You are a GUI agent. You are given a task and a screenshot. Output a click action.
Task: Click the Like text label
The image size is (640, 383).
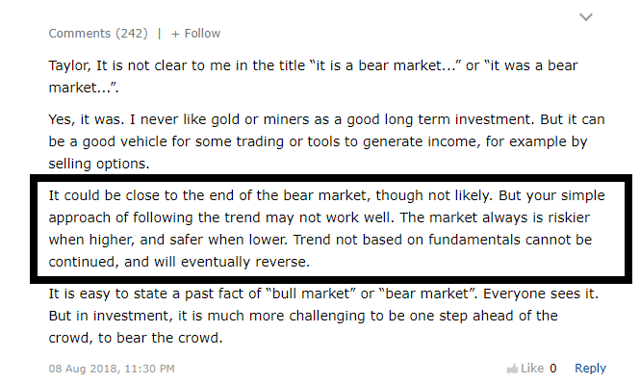[532, 368]
